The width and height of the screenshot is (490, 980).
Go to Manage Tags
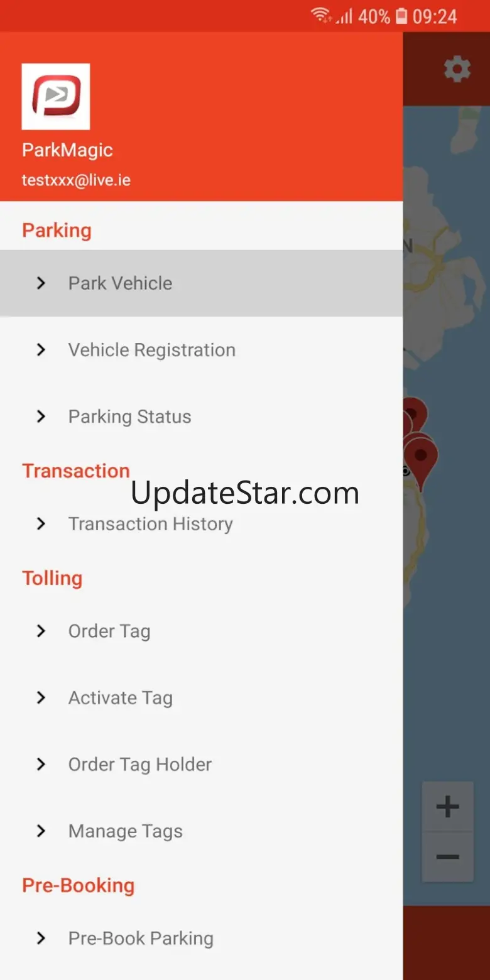[201, 830]
